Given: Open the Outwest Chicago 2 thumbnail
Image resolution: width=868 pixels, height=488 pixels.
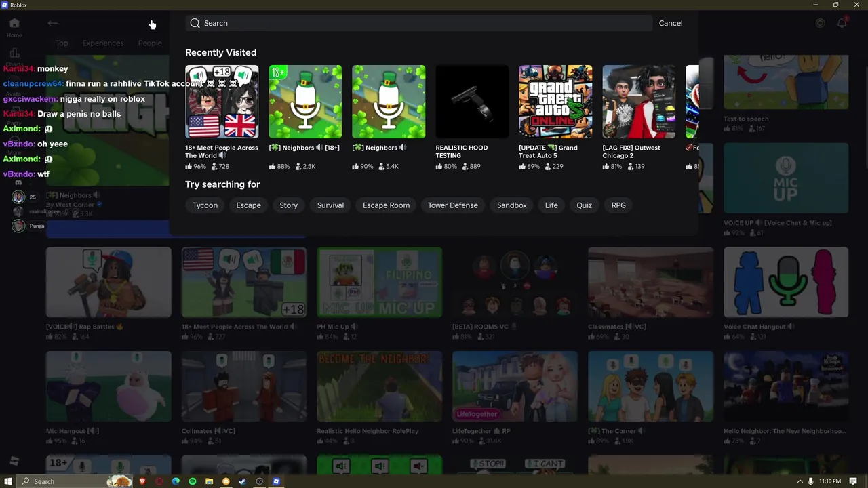Looking at the screenshot, I should click(639, 102).
